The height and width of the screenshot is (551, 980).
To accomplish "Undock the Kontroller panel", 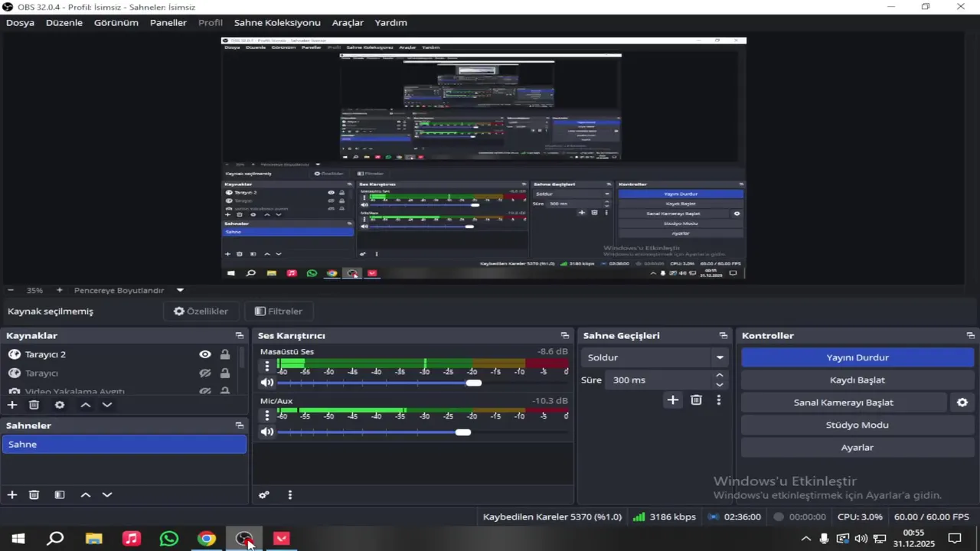I will 971,336.
